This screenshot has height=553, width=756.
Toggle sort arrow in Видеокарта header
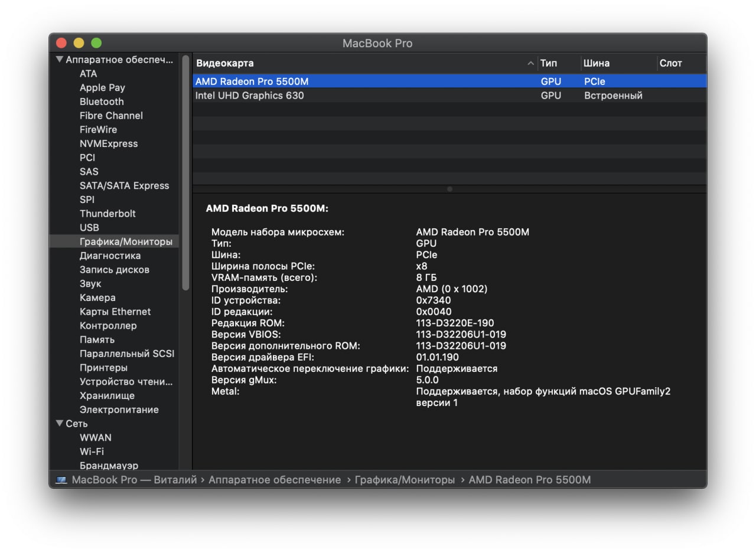531,63
